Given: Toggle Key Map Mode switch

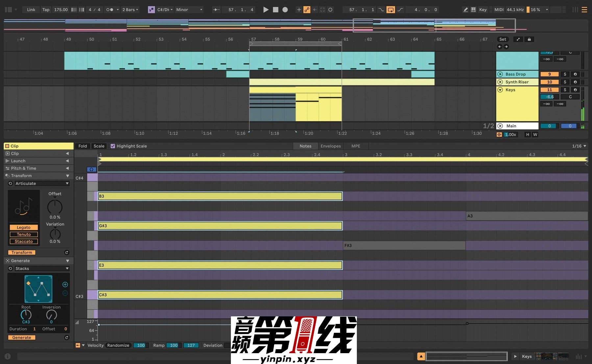Looking at the screenshot, I should tap(483, 10).
